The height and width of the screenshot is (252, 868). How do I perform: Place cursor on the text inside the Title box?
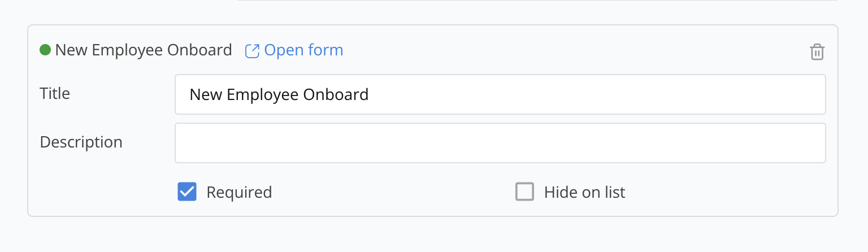pos(279,94)
